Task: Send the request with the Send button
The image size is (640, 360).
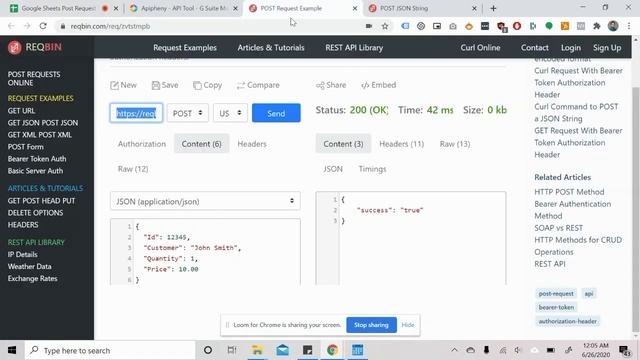Action: [276, 113]
